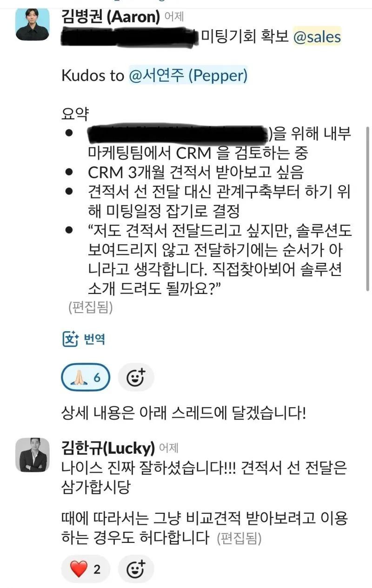Add a reaction emoji to Aaron's message

pos(136,377)
